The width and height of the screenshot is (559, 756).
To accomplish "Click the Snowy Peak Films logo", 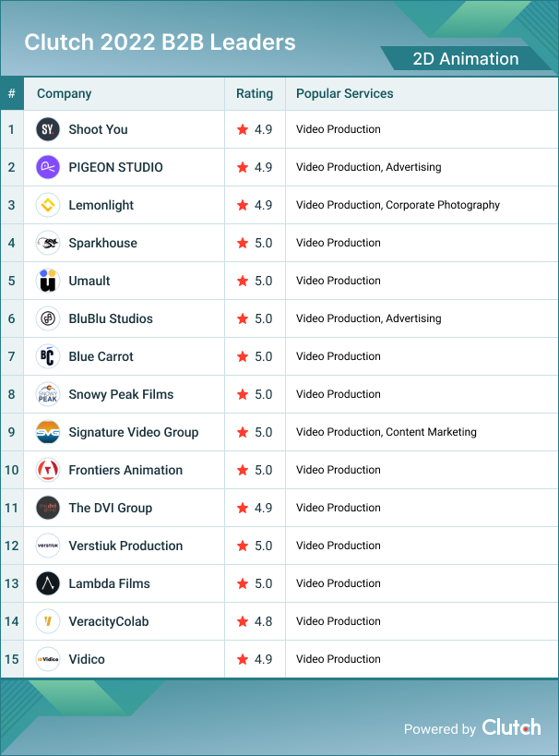I will [48, 394].
